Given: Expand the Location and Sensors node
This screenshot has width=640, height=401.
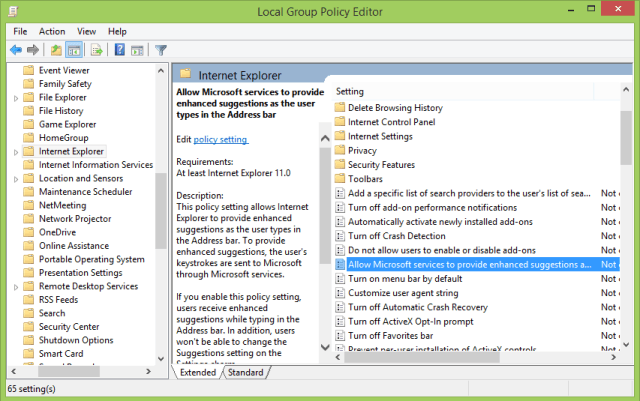Looking at the screenshot, I should point(16,179).
